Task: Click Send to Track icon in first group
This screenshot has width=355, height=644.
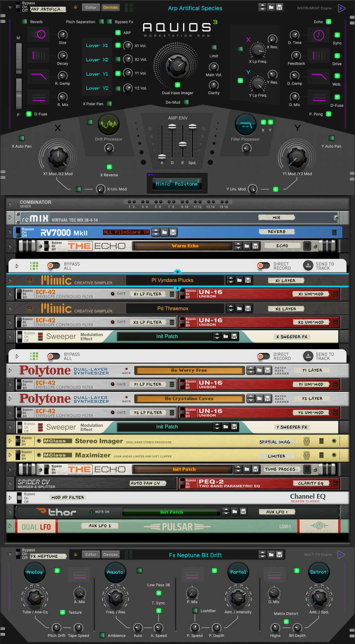Action: (308, 266)
